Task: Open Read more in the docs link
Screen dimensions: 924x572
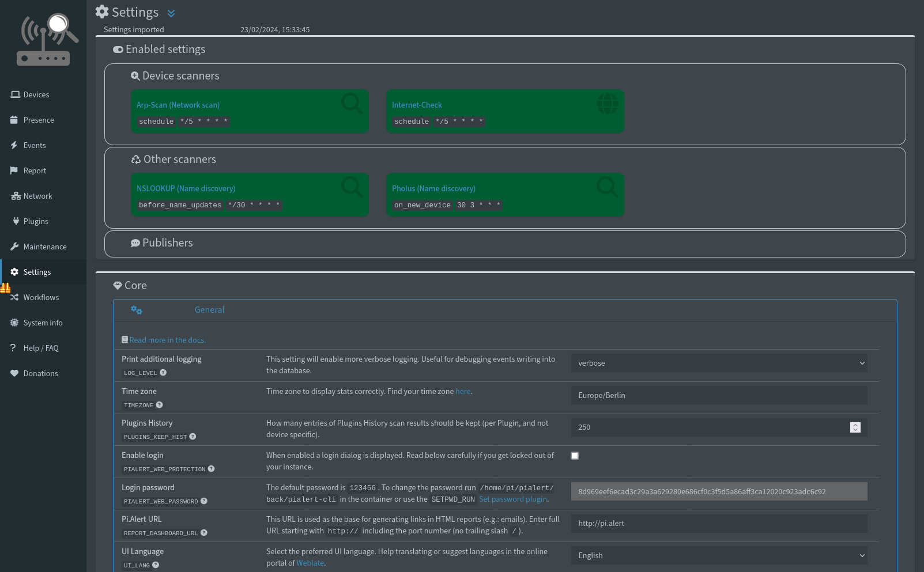Action: [x=167, y=340]
